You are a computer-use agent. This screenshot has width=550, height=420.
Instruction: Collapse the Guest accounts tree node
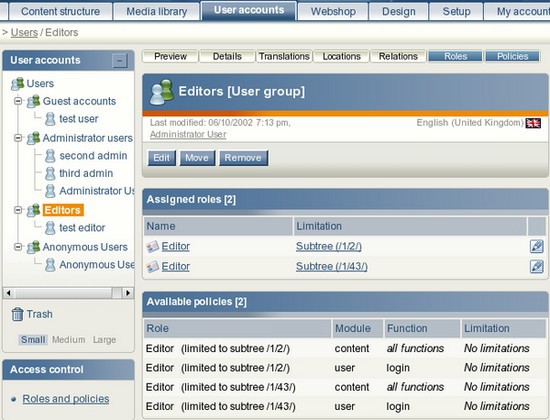coord(18,101)
